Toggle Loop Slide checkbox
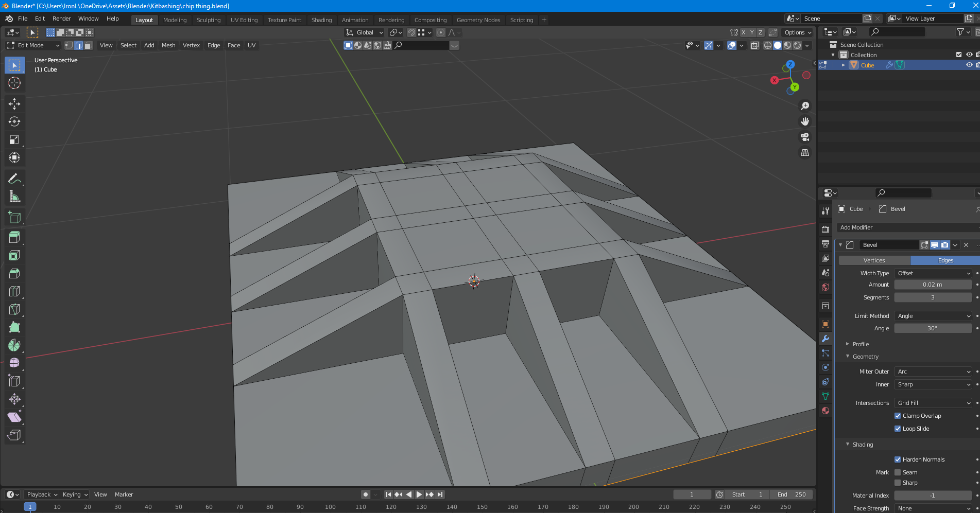 tap(898, 429)
